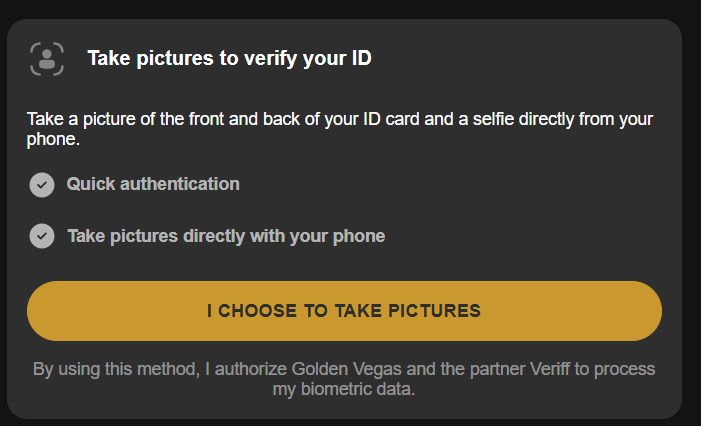Click the Quick authentication checkmark icon

coord(42,185)
